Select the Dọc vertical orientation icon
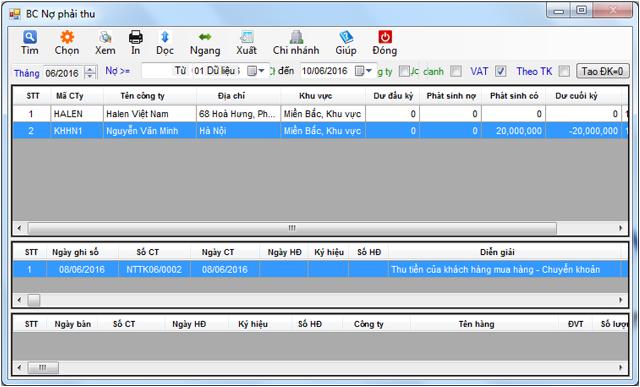This screenshot has width=640, height=387. (165, 37)
